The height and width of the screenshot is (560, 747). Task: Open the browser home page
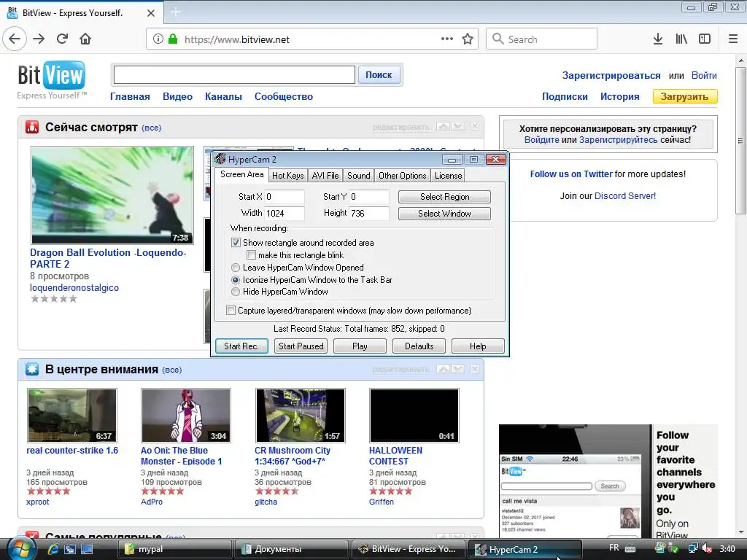click(85, 39)
